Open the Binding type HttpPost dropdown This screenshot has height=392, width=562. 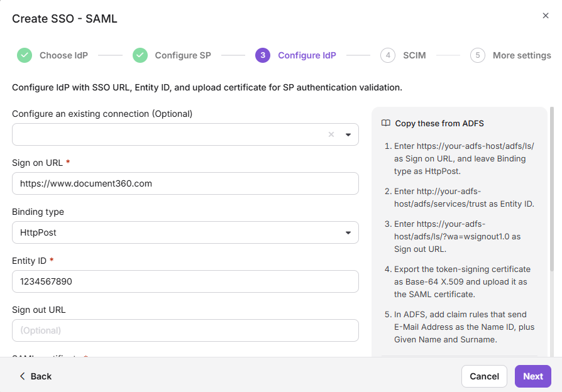coord(185,232)
